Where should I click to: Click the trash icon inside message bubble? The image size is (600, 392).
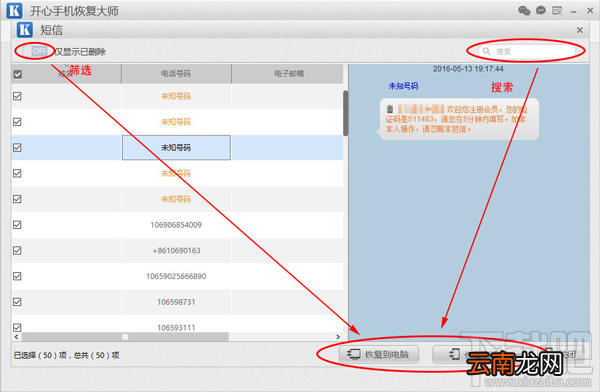[x=390, y=109]
